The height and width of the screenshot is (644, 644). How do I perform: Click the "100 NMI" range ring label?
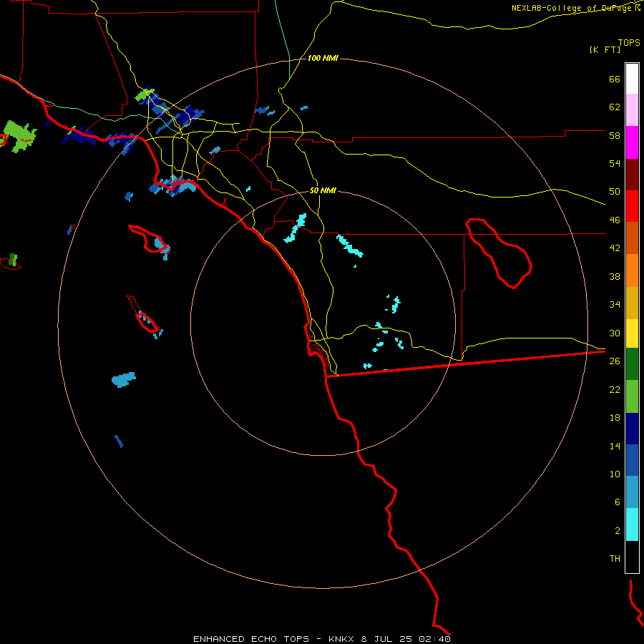[x=323, y=59]
